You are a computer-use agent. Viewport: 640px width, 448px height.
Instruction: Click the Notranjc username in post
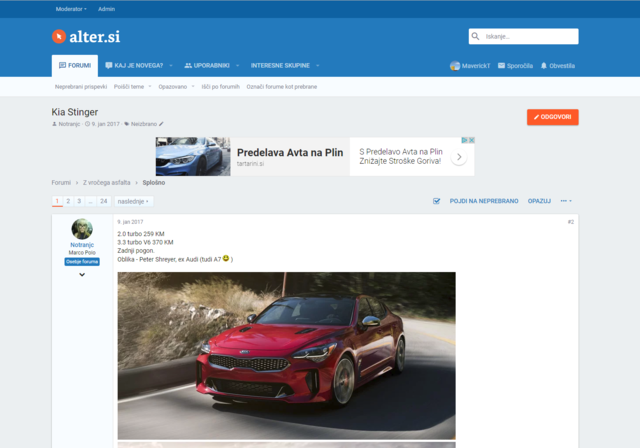pyautogui.click(x=82, y=245)
